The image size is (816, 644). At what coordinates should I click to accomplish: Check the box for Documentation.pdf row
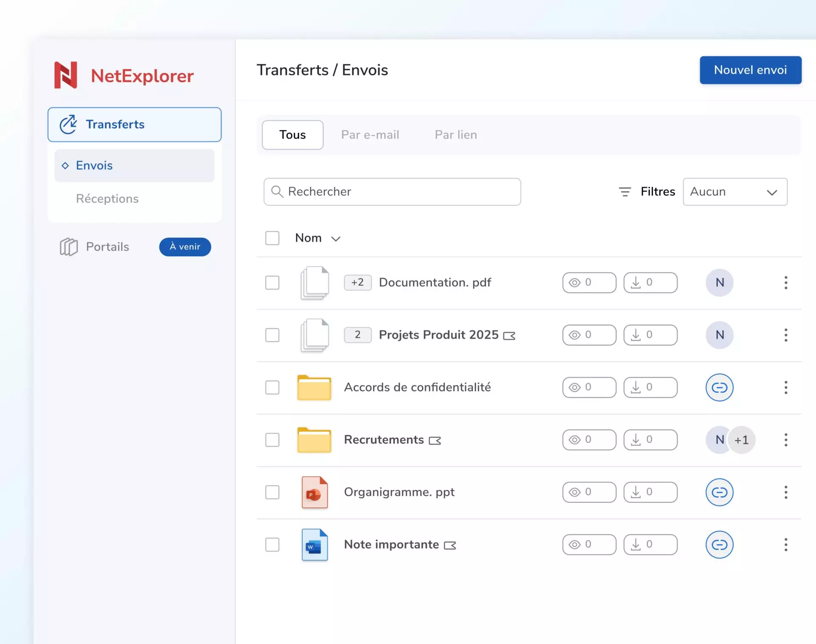click(272, 283)
